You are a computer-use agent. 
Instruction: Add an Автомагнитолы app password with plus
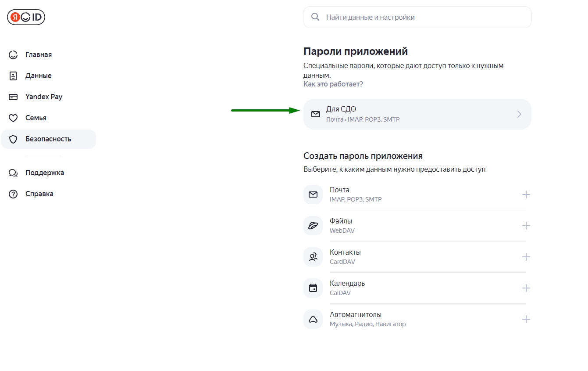(x=526, y=319)
